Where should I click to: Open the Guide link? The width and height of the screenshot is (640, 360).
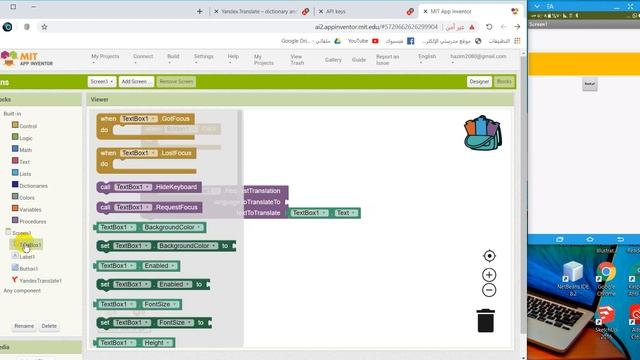click(x=359, y=60)
